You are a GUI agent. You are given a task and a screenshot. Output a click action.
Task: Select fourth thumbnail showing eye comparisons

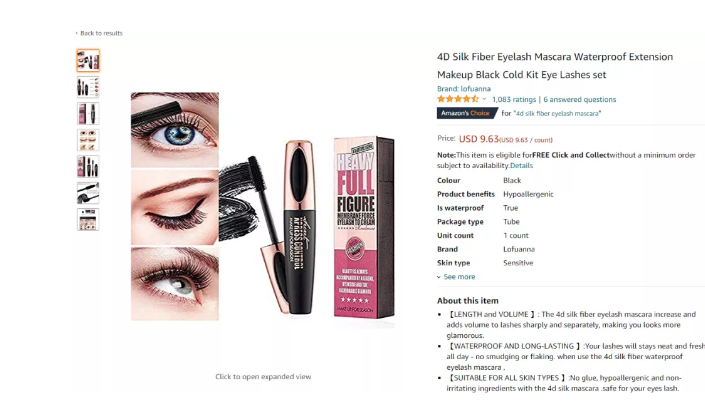coord(88,140)
